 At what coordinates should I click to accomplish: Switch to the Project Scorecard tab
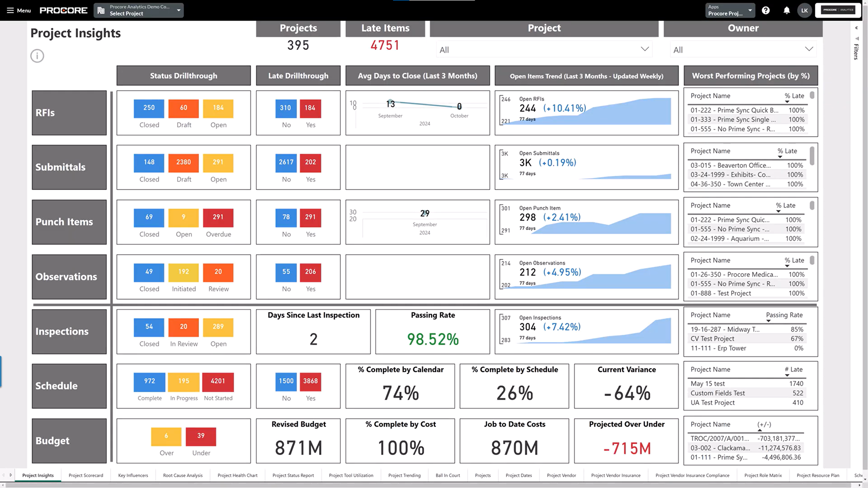click(85, 475)
